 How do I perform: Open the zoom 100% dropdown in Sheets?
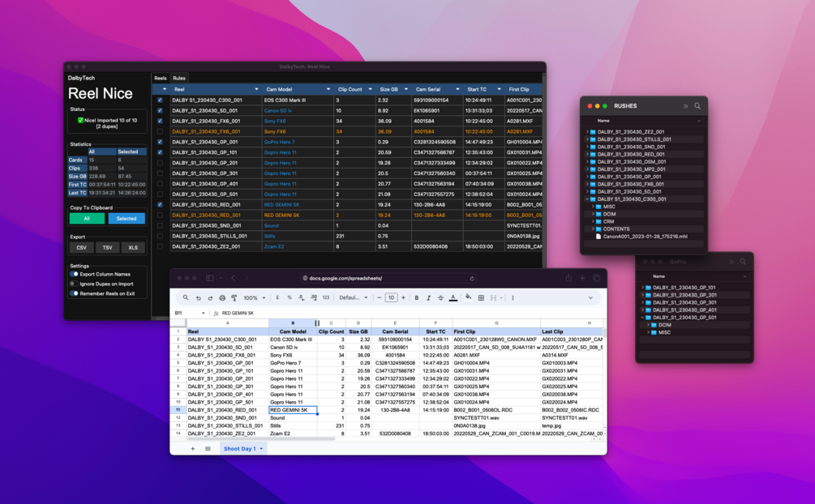point(255,297)
